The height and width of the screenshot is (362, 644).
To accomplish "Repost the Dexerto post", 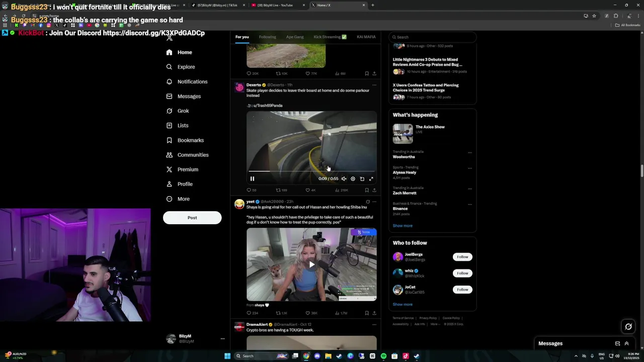I will (281, 190).
